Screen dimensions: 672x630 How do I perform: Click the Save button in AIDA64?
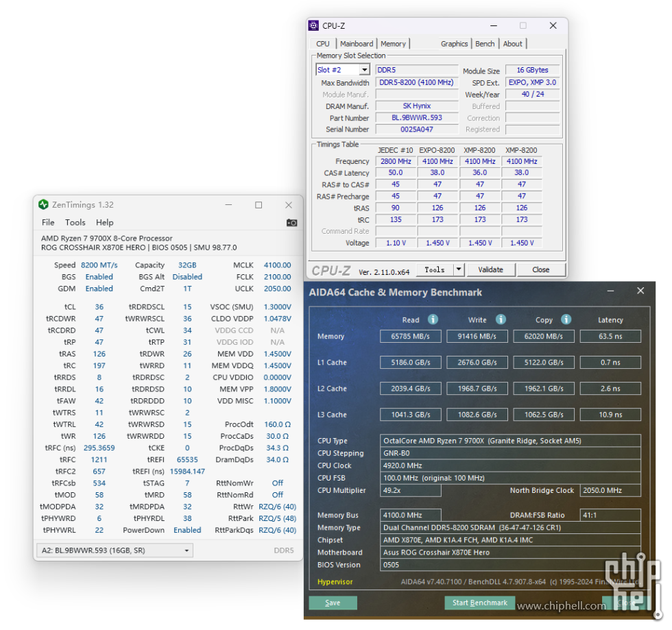[333, 603]
